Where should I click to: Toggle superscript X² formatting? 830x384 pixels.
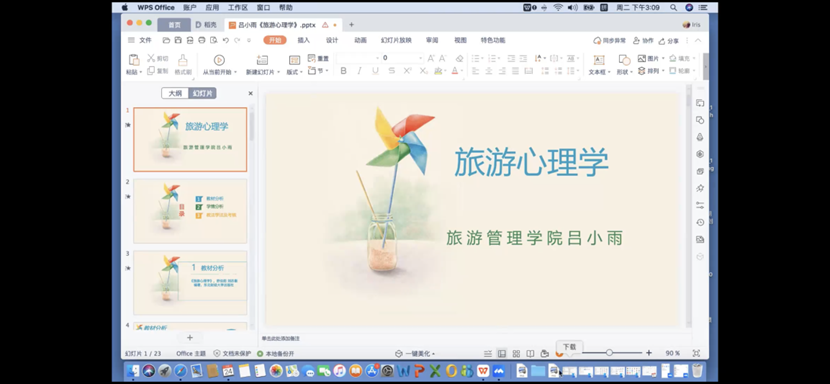coord(407,71)
